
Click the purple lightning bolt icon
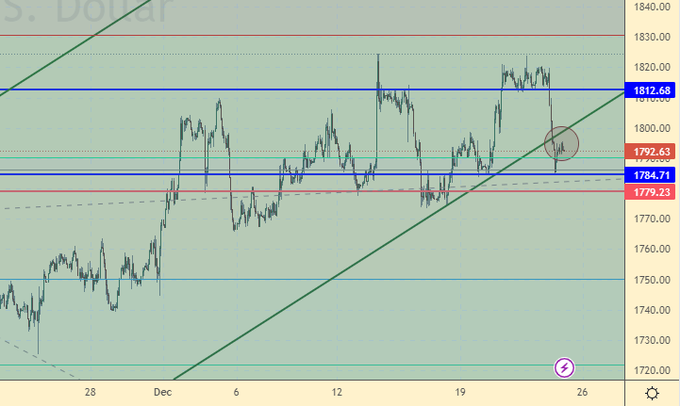564,368
